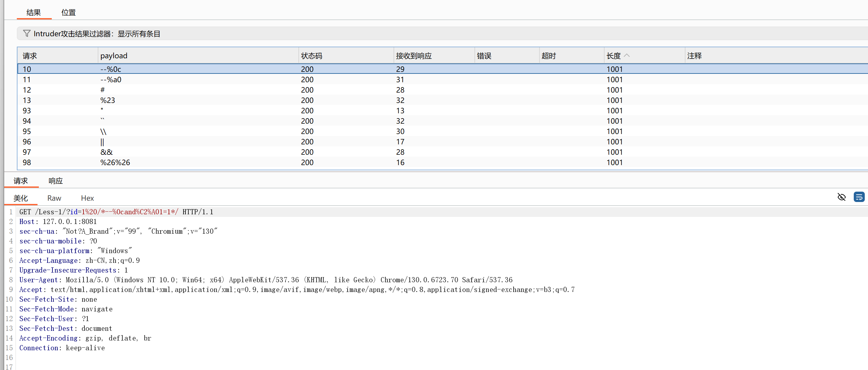868x370 pixels.
Task: Sort by the 接收到响应 column header
Action: tap(413, 56)
